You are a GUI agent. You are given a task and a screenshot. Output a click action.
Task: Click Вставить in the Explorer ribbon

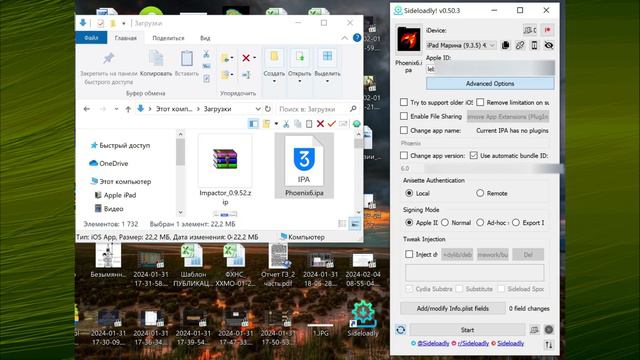point(187,64)
